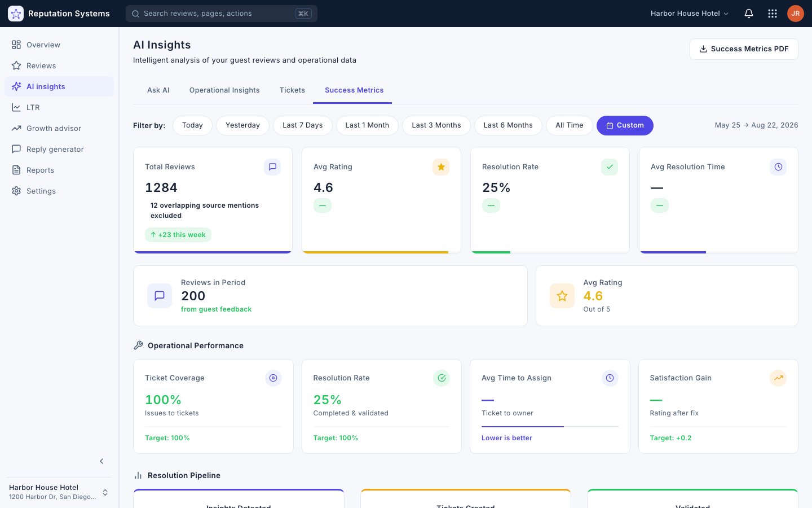The width and height of the screenshot is (812, 508).
Task: Select the Last 3 Months filter
Action: point(436,125)
